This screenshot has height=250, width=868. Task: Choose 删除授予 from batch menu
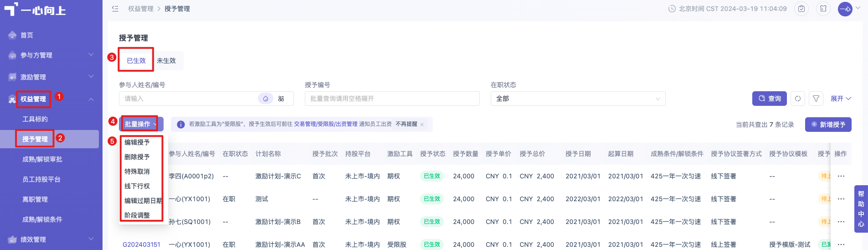click(137, 157)
